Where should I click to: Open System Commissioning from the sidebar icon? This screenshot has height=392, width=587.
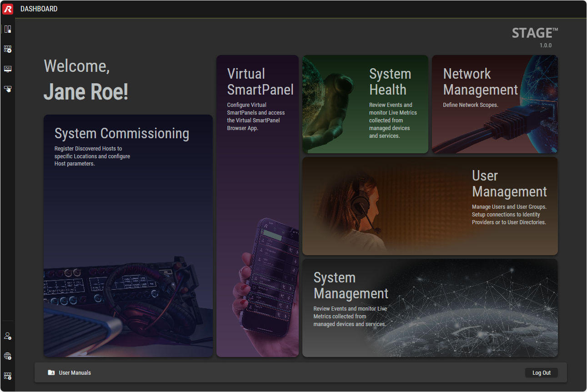point(8,49)
